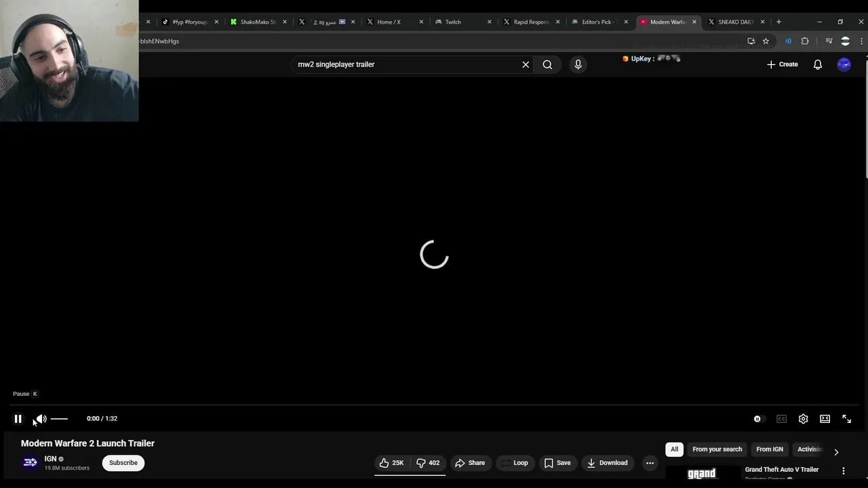868x488 pixels.
Task: Download the video
Action: pyautogui.click(x=608, y=463)
